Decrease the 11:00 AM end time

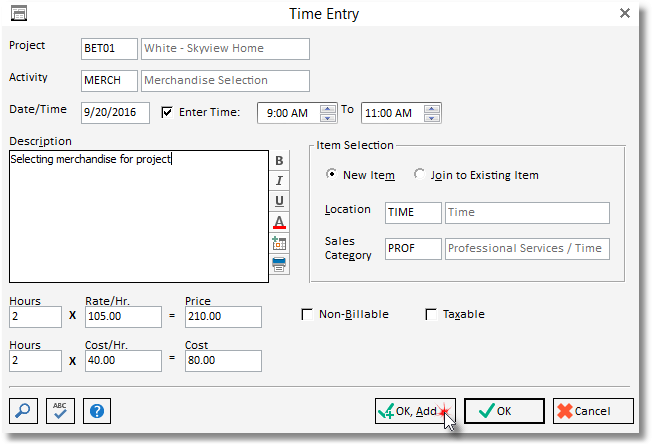click(x=432, y=118)
